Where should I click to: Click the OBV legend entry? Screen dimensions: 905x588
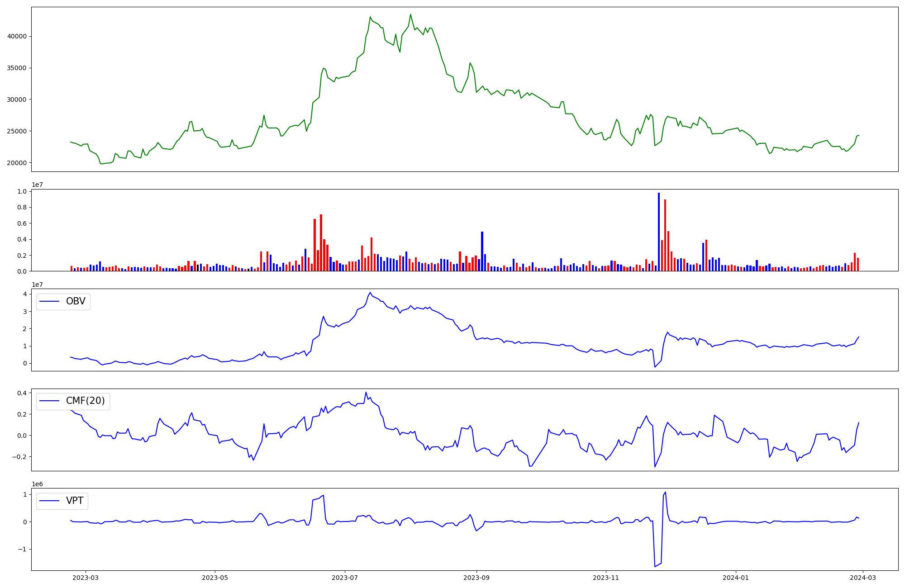pos(75,301)
